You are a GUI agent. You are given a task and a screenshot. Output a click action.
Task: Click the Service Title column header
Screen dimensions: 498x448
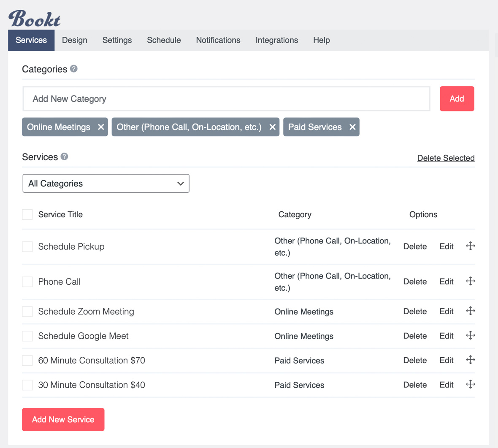[x=60, y=214]
